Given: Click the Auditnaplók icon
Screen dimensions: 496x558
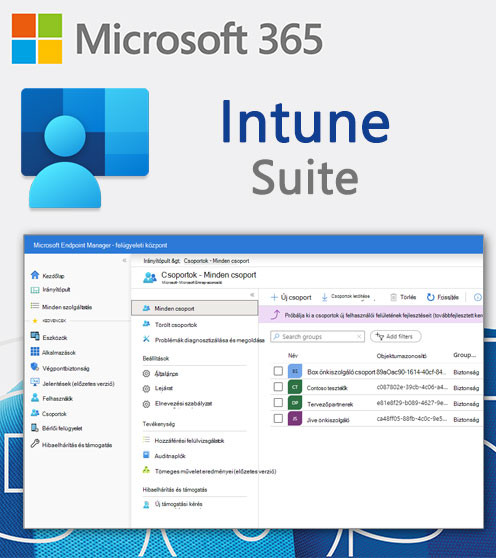Looking at the screenshot, I should coord(146,455).
